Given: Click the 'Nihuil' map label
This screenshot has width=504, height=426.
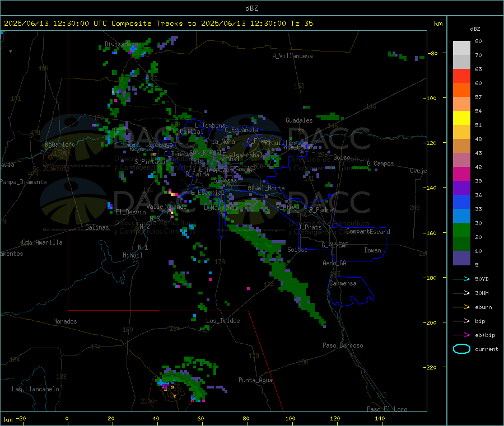Looking at the screenshot, I should click(x=132, y=255).
